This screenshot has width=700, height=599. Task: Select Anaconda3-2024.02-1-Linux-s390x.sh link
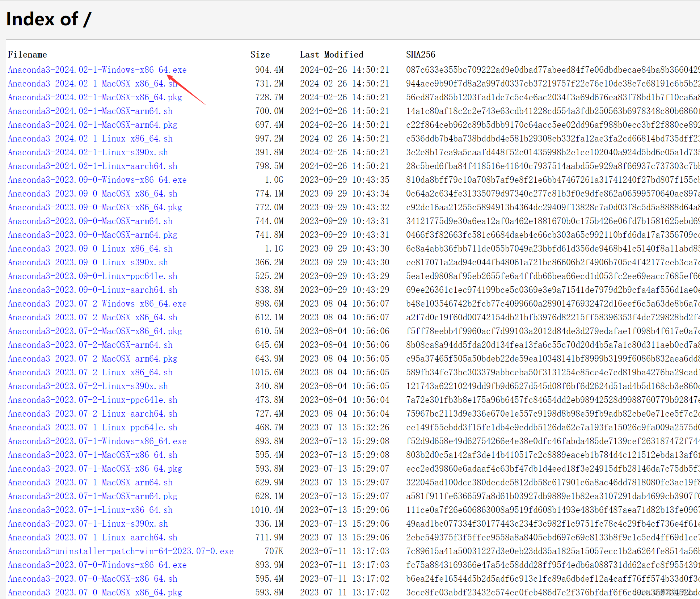click(x=88, y=152)
